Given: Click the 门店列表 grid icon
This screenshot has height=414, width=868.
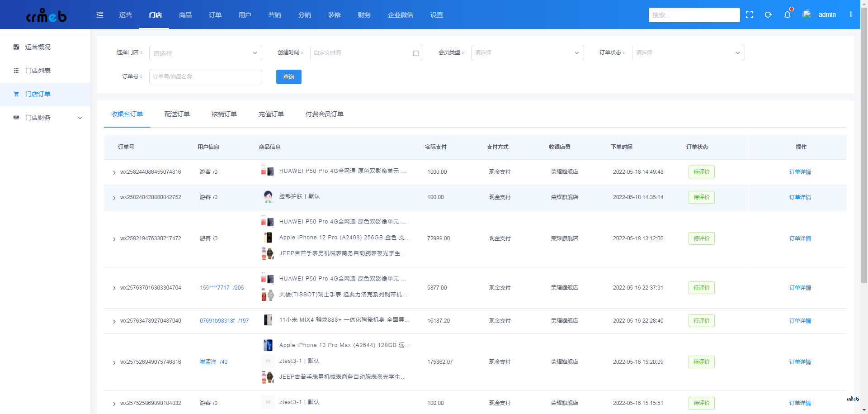Looking at the screenshot, I should (16, 71).
